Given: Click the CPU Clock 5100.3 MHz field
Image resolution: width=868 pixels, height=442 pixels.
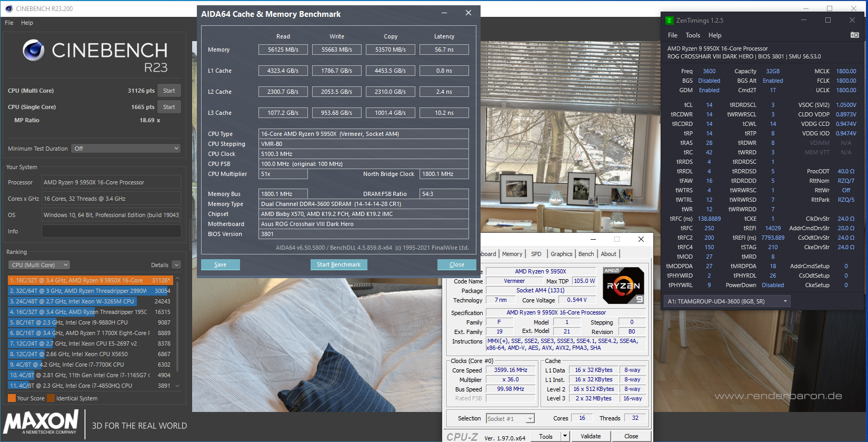Looking at the screenshot, I should pos(364,154).
